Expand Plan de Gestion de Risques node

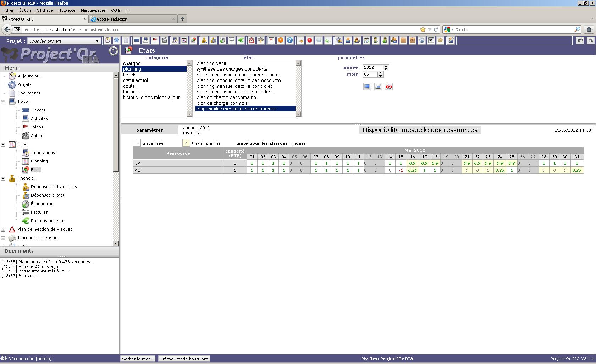[3, 230]
